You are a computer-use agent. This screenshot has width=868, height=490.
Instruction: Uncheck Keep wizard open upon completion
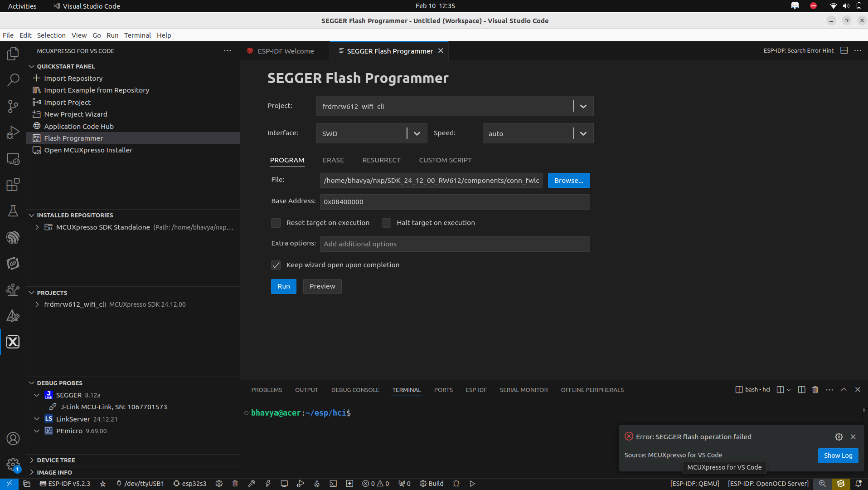pyautogui.click(x=276, y=265)
